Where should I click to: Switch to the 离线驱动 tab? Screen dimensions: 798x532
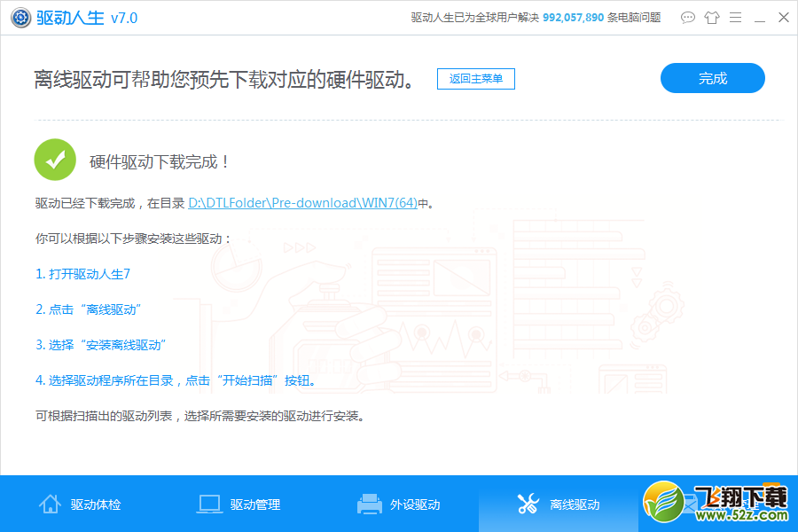point(559,504)
